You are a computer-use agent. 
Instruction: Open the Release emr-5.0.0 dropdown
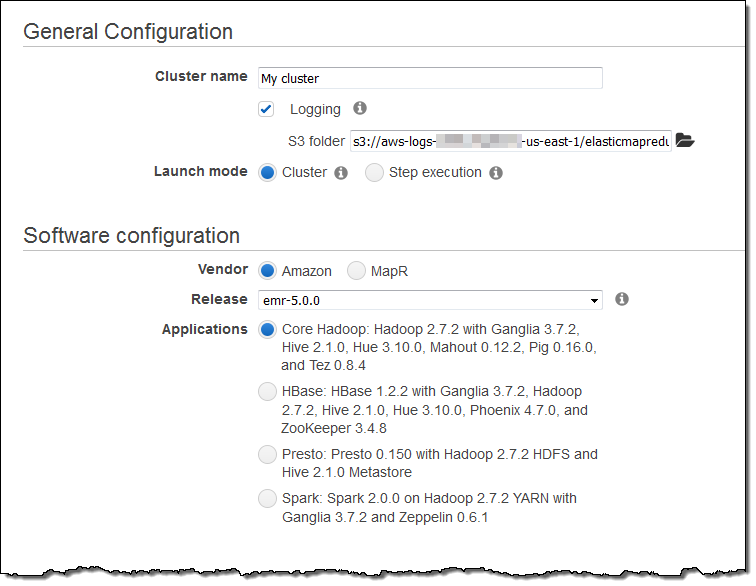pos(430,300)
